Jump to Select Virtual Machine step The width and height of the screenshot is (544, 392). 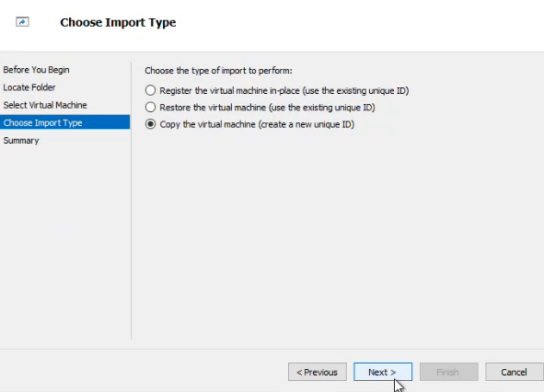click(45, 105)
